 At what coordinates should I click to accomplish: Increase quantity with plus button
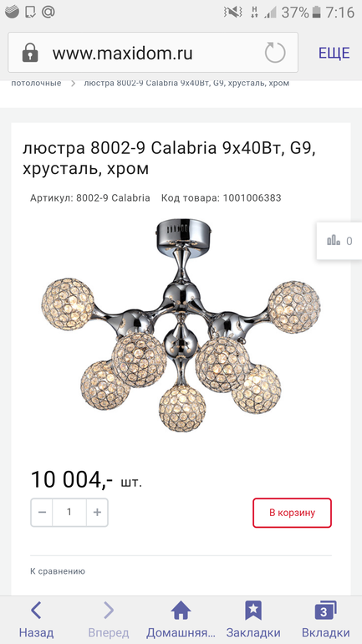[x=97, y=512]
